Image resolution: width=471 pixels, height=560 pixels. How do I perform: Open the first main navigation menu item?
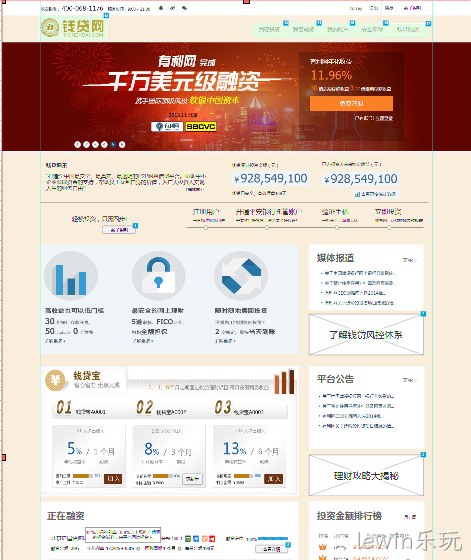click(269, 29)
